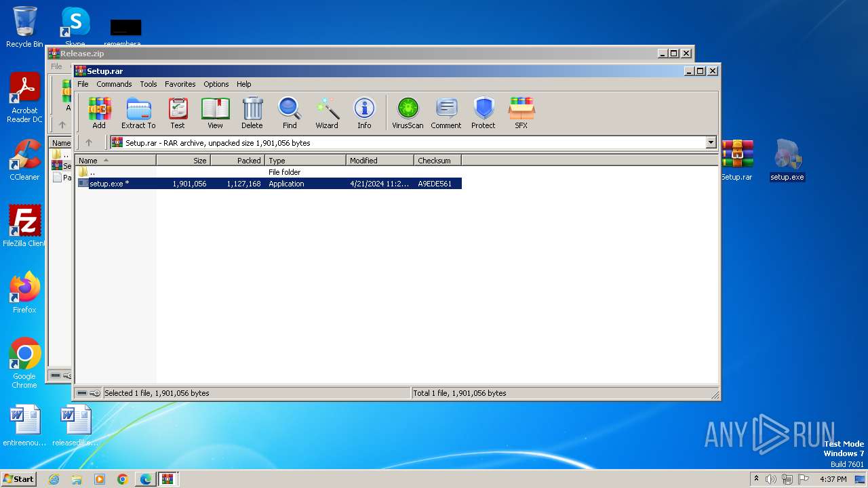This screenshot has width=868, height=488.
Task: Open Windows Media Player taskbar icon
Action: [100, 479]
